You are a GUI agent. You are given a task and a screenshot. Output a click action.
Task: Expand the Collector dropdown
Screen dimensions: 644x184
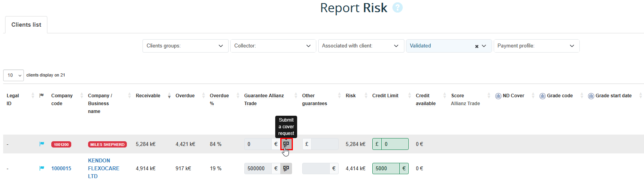click(273, 46)
